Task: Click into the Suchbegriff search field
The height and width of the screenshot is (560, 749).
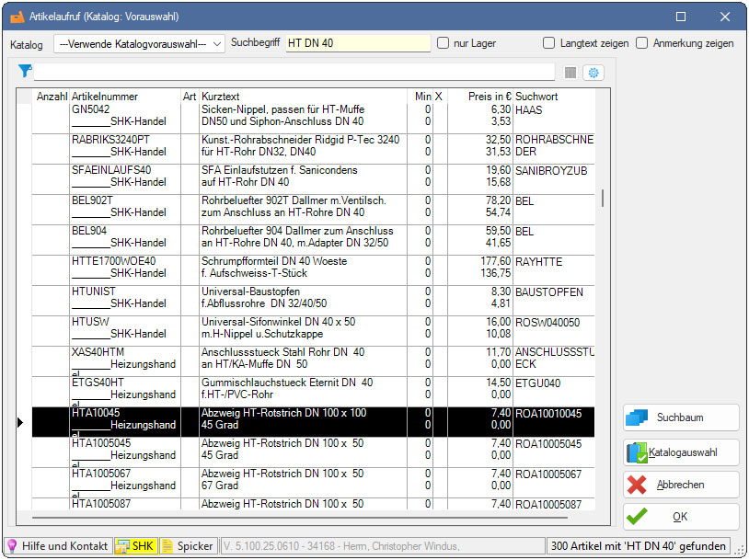Action: pyautogui.click(x=357, y=43)
